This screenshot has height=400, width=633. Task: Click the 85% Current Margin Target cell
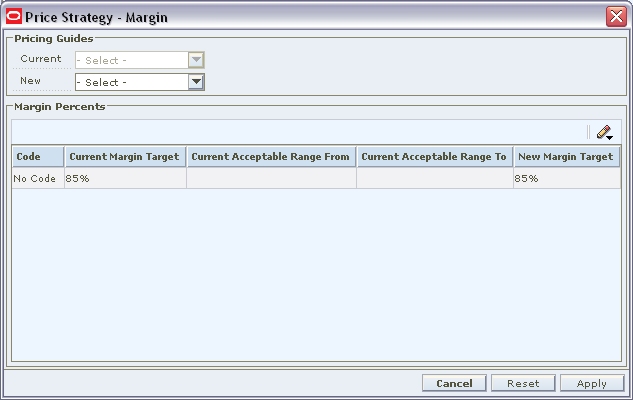(125, 178)
